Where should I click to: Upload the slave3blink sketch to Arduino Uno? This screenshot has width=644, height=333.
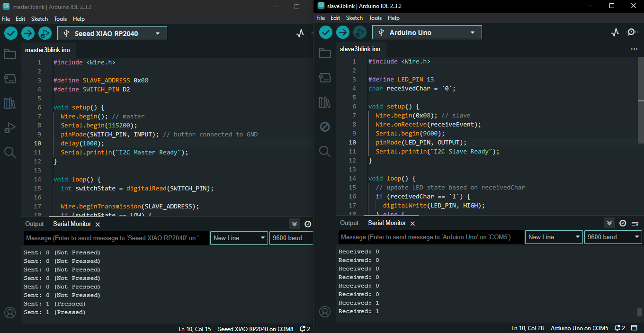[343, 32]
